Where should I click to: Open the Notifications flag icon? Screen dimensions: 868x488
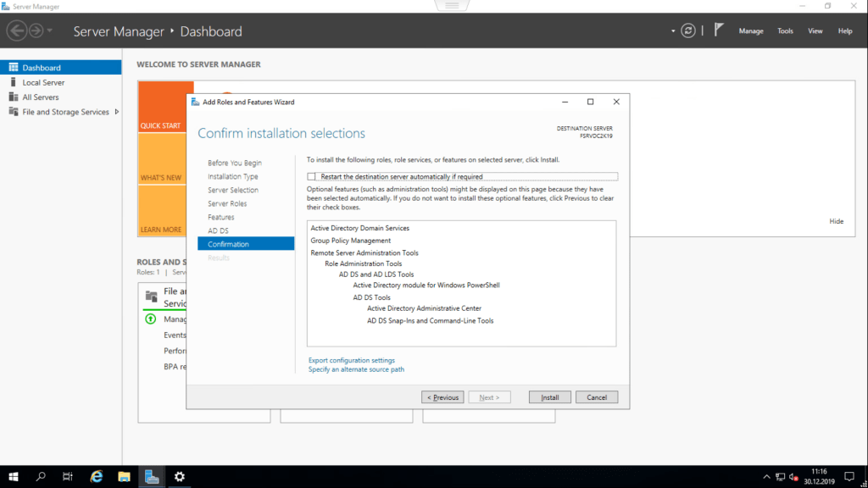pos(719,30)
